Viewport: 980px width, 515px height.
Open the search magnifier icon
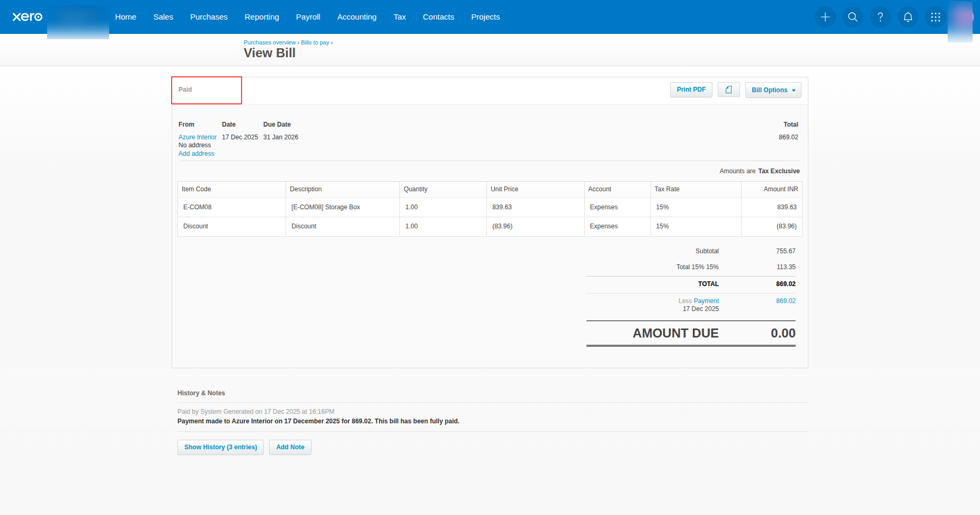852,17
